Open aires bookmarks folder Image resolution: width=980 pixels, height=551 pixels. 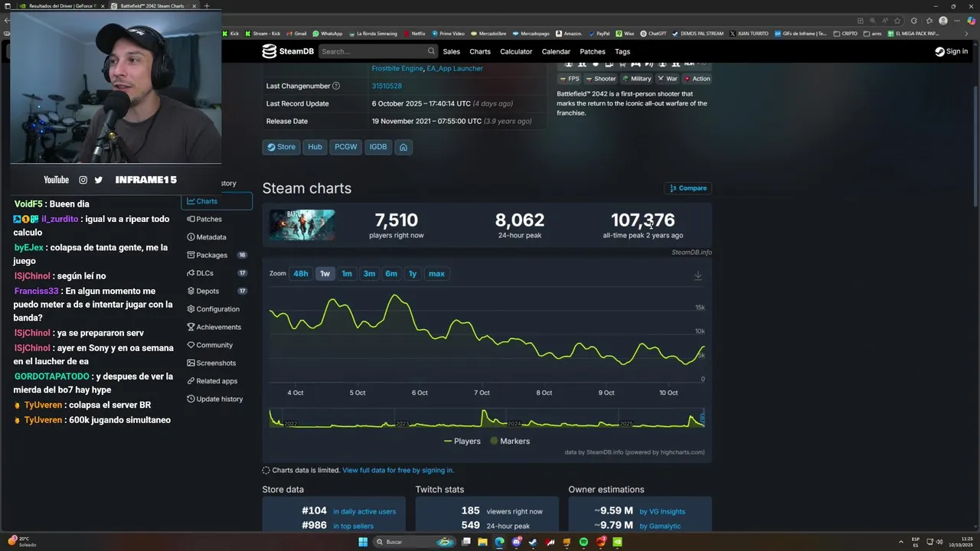tap(873, 34)
